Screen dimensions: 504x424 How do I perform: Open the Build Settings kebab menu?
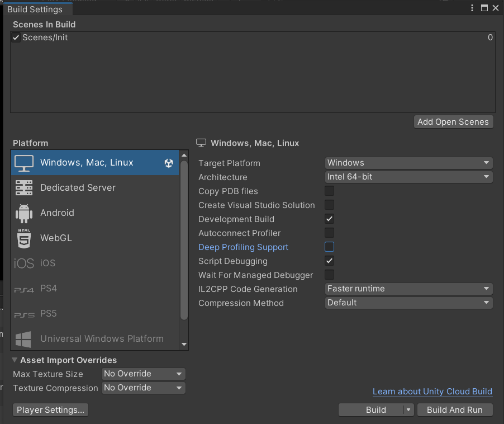coord(472,8)
